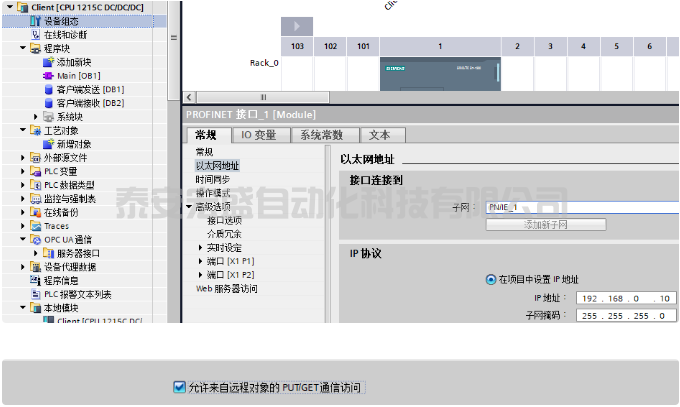Click the arrow button above rack slots

tap(296, 26)
